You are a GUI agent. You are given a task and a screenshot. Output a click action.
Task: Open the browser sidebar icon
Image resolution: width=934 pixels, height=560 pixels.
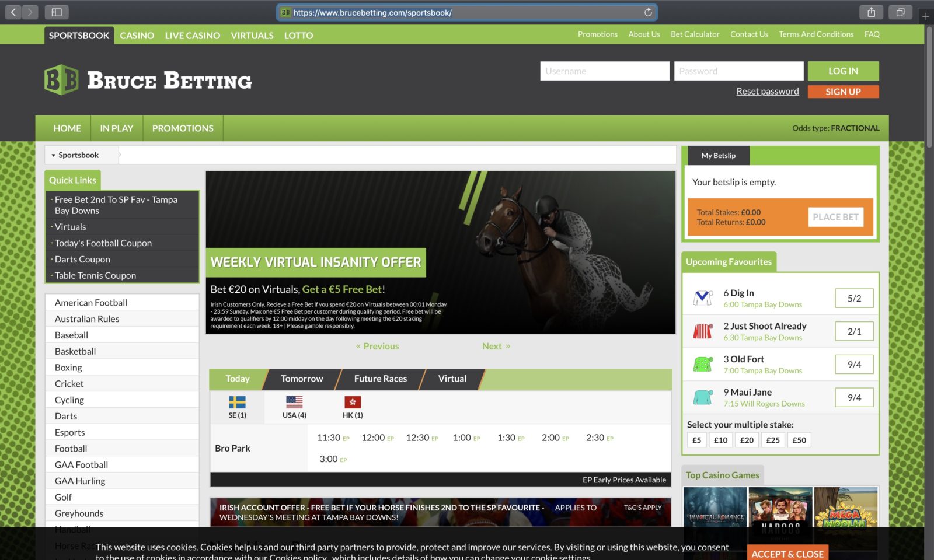pos(57,12)
